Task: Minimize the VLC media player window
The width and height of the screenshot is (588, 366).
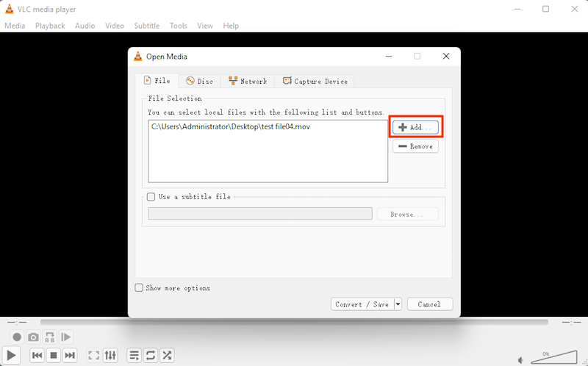Action: point(517,9)
